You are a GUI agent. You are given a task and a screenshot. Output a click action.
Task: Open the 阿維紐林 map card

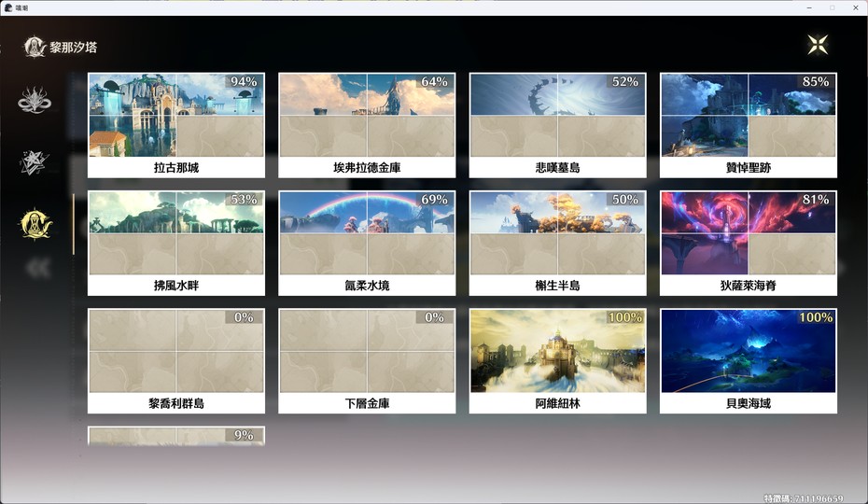(x=557, y=361)
